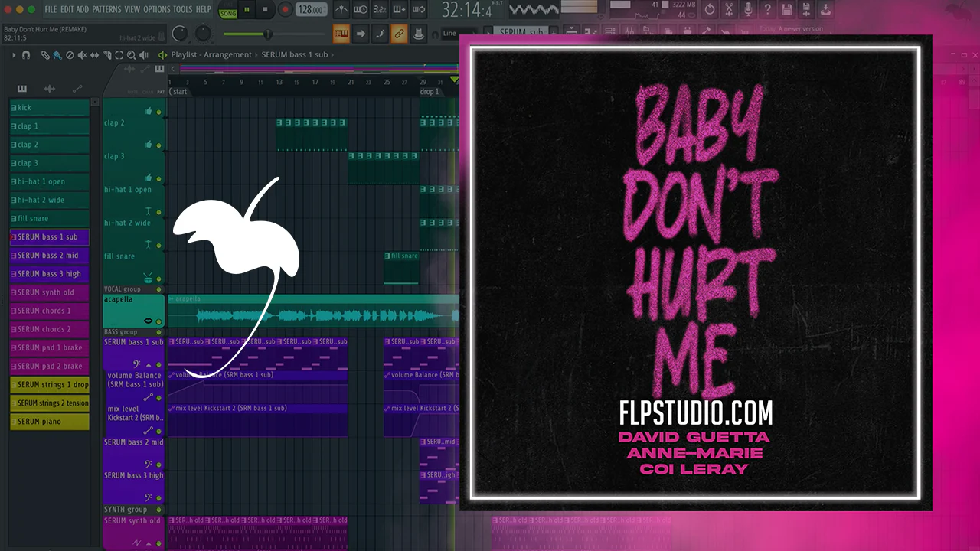Pause playback in the transport

[x=247, y=10]
